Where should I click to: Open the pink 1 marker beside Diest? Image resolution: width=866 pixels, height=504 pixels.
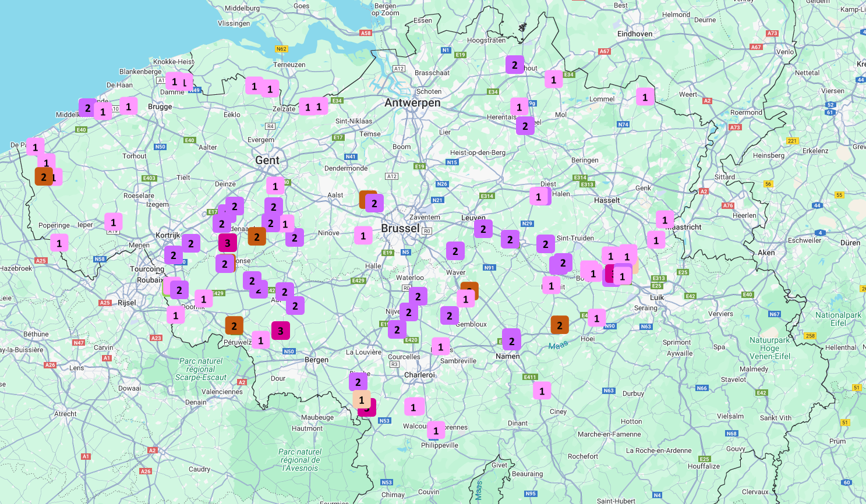tap(539, 197)
